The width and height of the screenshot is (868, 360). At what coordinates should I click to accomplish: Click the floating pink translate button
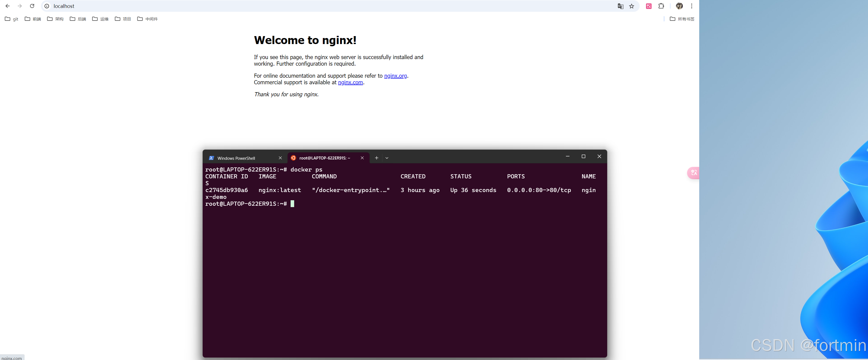693,173
